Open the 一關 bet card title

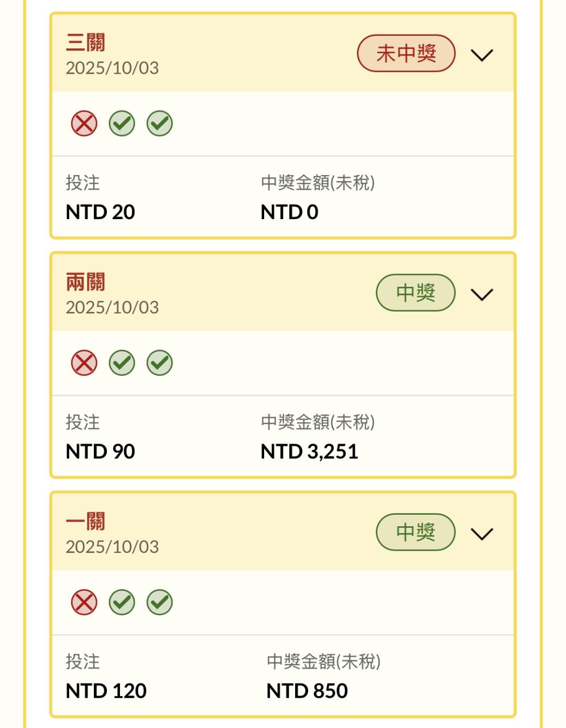85,521
